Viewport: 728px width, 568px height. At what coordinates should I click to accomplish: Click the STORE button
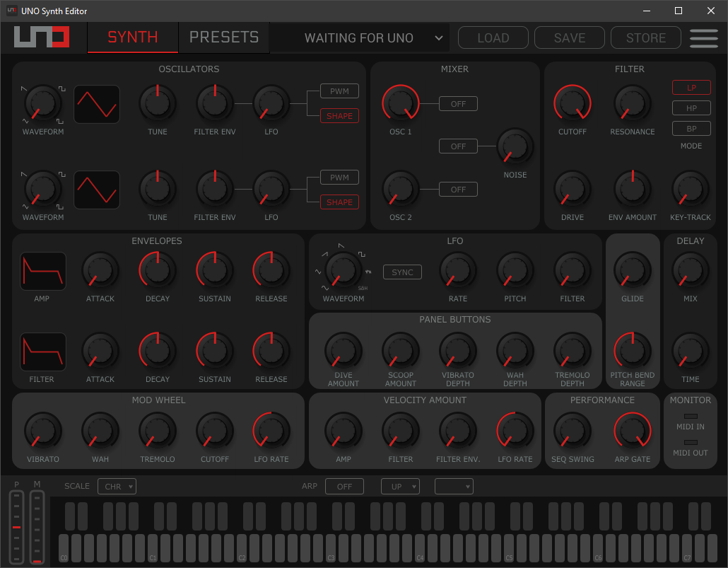(646, 37)
